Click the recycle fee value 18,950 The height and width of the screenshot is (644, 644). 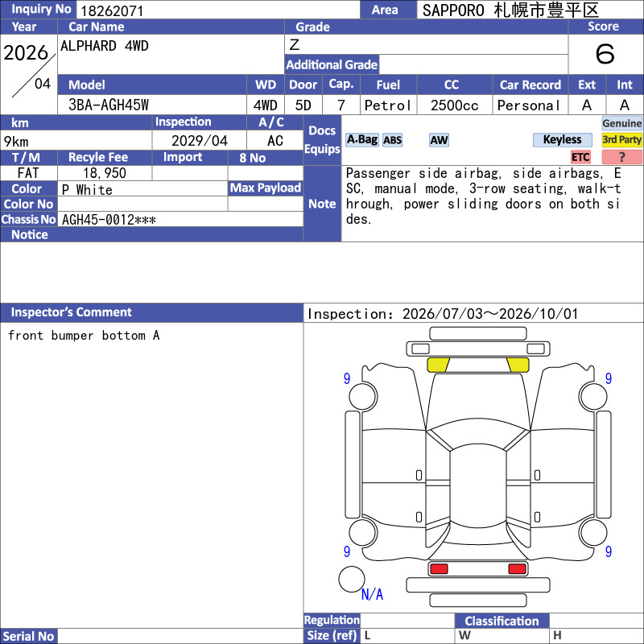(105, 173)
